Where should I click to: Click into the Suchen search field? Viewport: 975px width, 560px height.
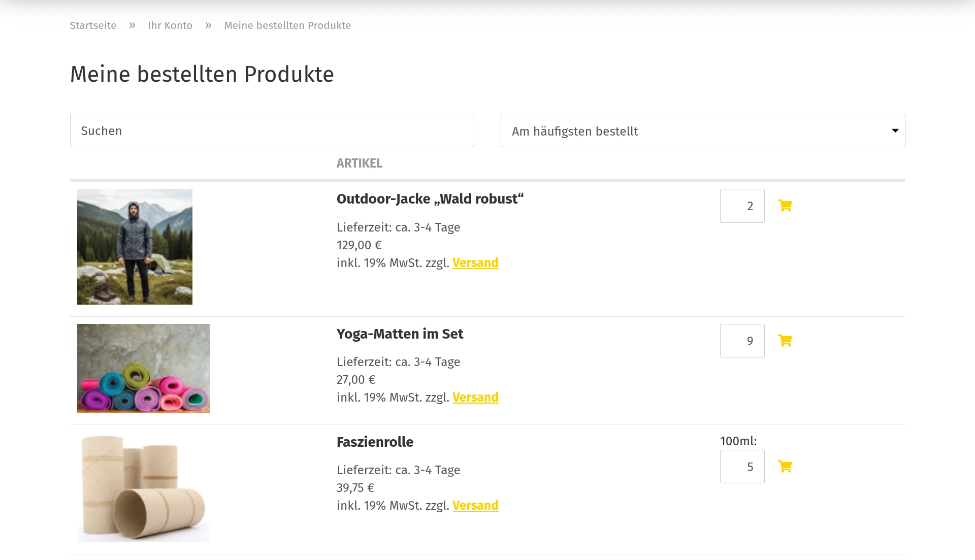[x=272, y=131]
